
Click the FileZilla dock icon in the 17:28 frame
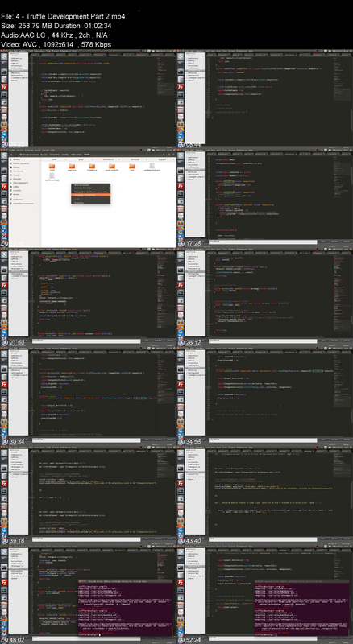[x=181, y=188]
